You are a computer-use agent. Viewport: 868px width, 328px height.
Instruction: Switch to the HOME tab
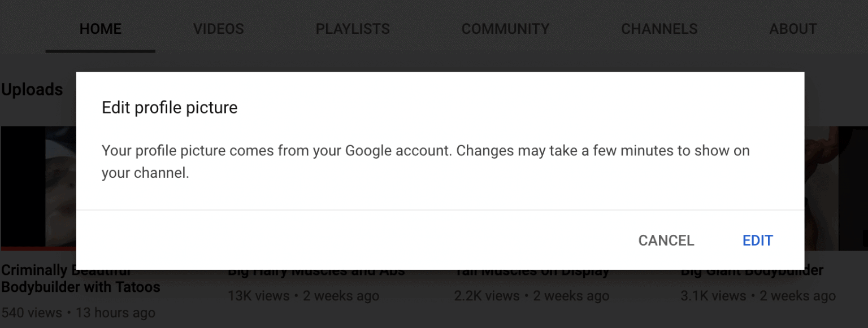click(x=100, y=29)
